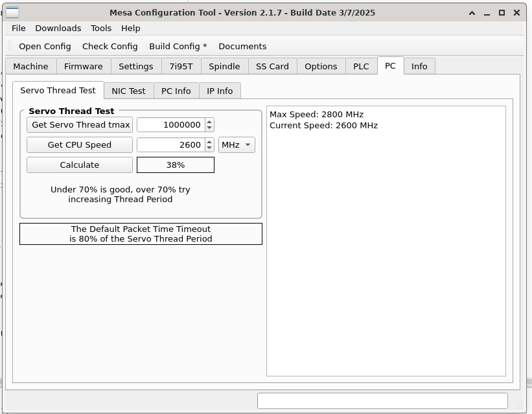Close the Mesa Configuration Tool window
Viewport: 532px width, 414px height.
[516, 13]
